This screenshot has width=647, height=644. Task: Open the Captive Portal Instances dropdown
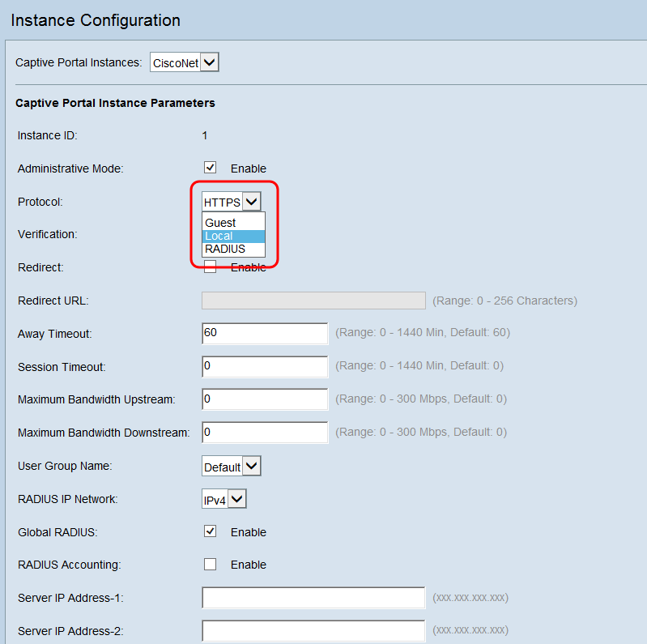pos(185,62)
